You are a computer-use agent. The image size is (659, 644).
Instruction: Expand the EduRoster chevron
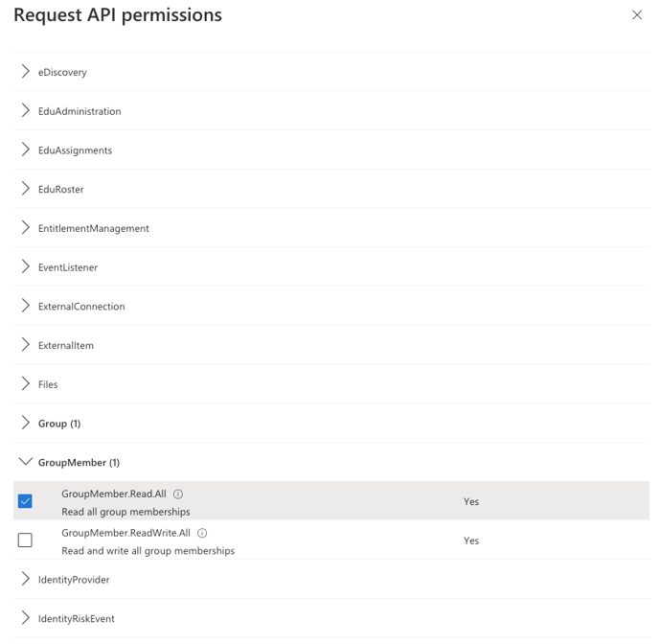coord(26,189)
